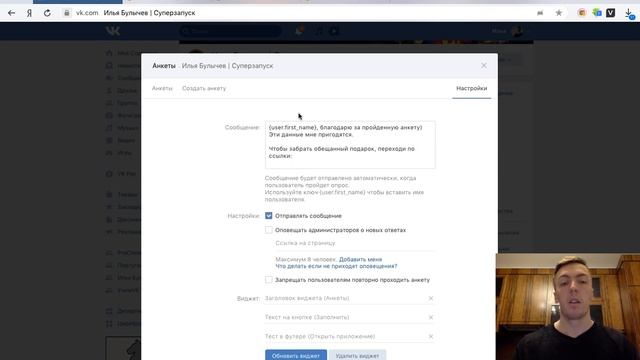
Task: Go back with the browser back arrow
Action: [x=11, y=13]
